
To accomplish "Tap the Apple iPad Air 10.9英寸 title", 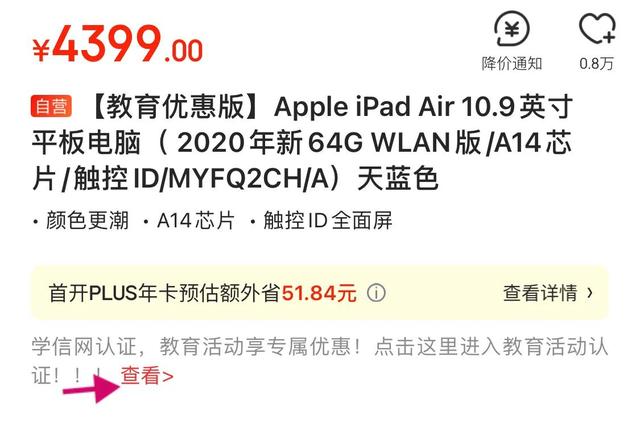I will click(x=423, y=107).
